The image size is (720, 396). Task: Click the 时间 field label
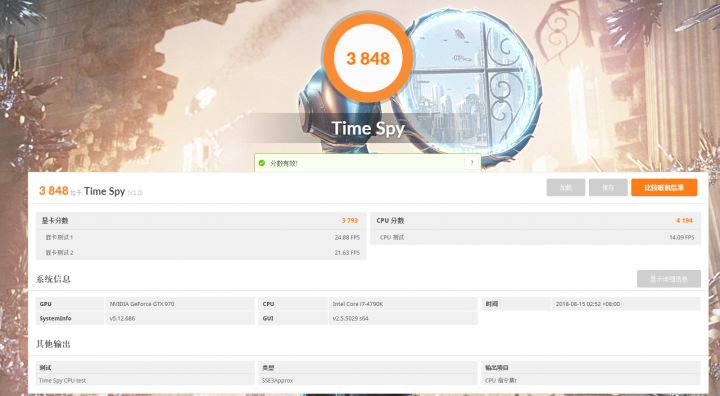coord(492,304)
